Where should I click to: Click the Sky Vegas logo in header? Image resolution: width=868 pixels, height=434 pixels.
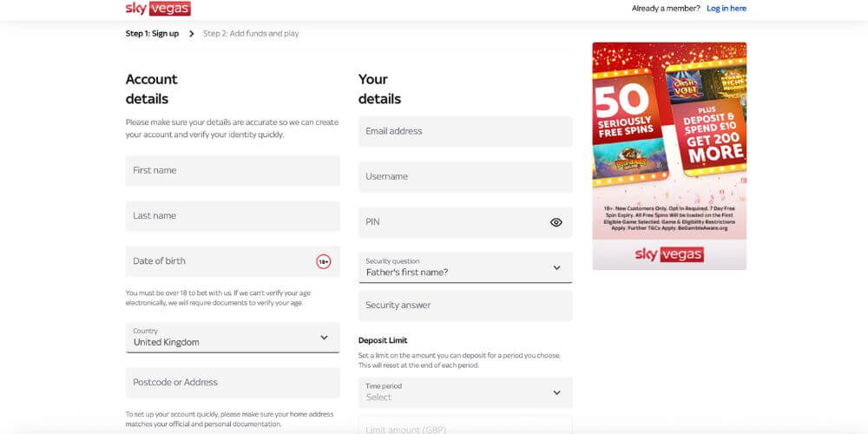(x=158, y=9)
